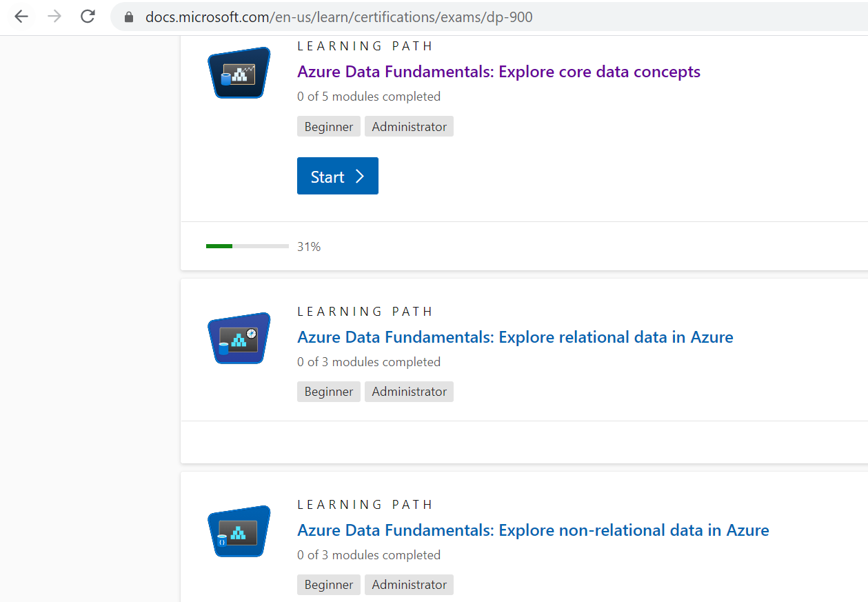Open 'Explore core data concepts' learning path link

(498, 72)
